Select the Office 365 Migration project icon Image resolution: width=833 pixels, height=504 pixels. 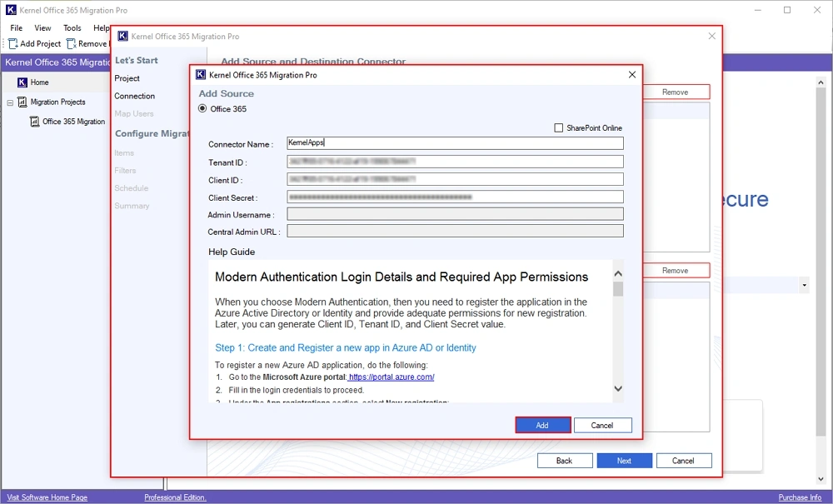click(x=36, y=121)
